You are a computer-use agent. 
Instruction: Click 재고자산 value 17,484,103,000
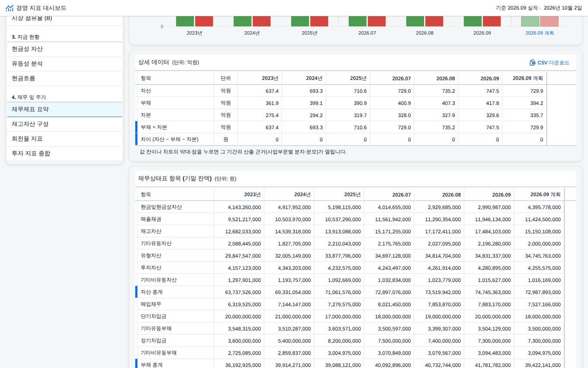(x=489, y=232)
